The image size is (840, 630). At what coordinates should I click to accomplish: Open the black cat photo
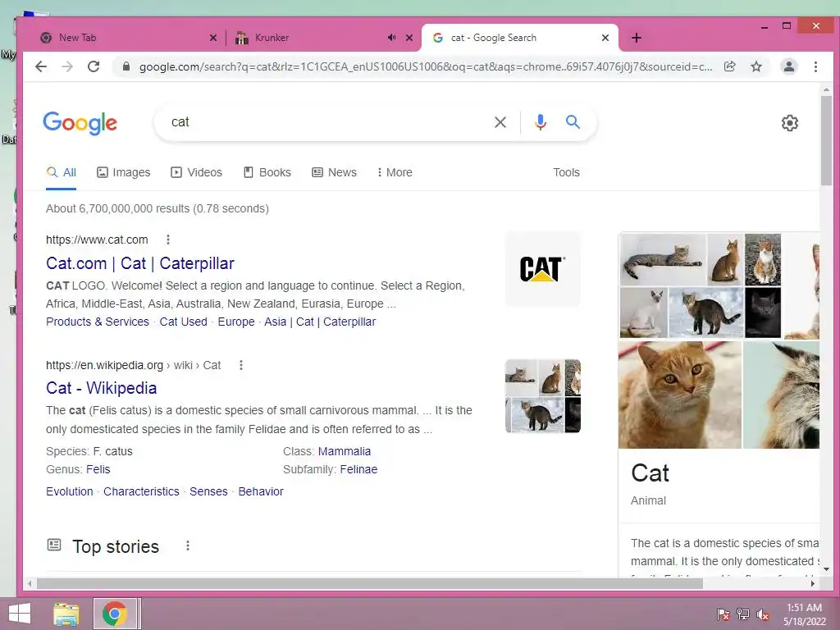[763, 313]
